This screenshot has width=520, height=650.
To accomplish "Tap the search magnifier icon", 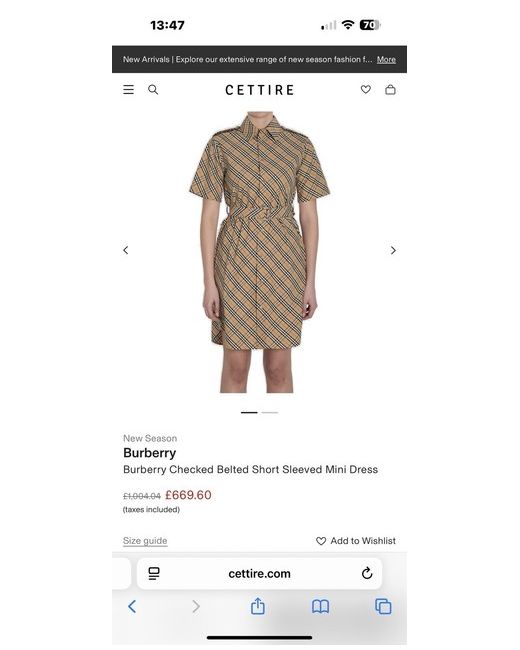I will point(153,90).
